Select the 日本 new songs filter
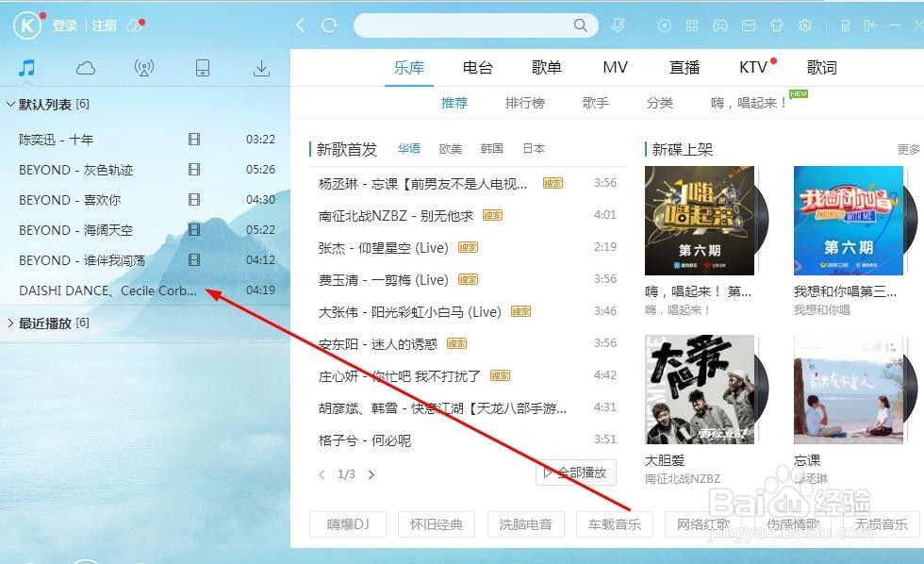This screenshot has height=564, width=924. click(533, 148)
